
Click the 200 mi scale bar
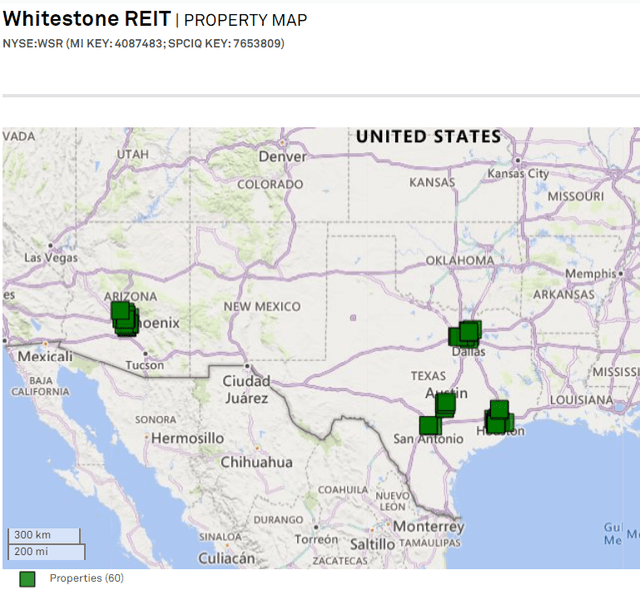(x=47, y=552)
